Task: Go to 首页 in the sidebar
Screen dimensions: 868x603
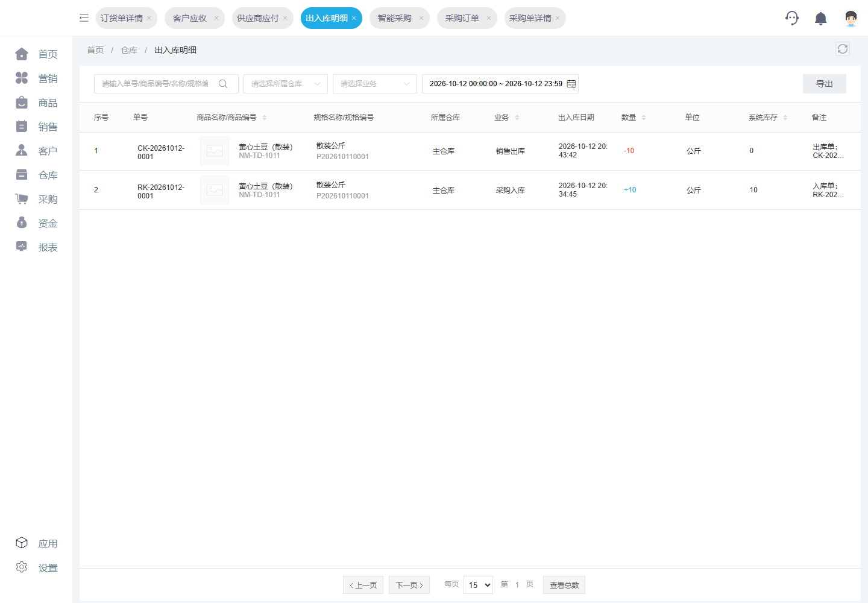Action: coord(36,54)
